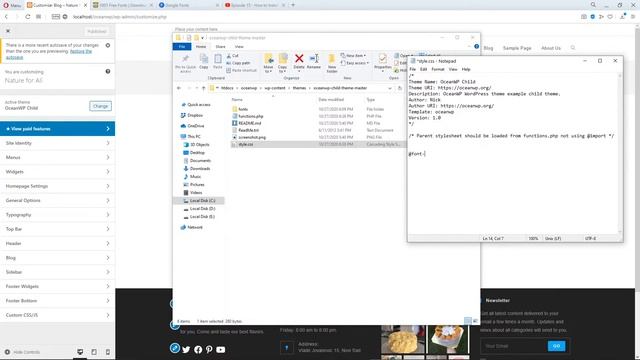640x360 pixels.
Task: Go up one folder in Explorer
Action: [x=204, y=88]
